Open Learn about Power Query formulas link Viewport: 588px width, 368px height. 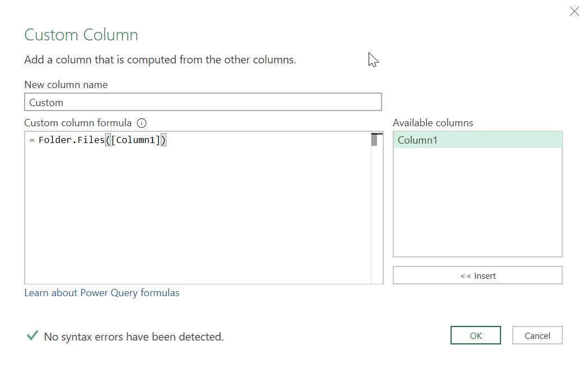tap(102, 293)
